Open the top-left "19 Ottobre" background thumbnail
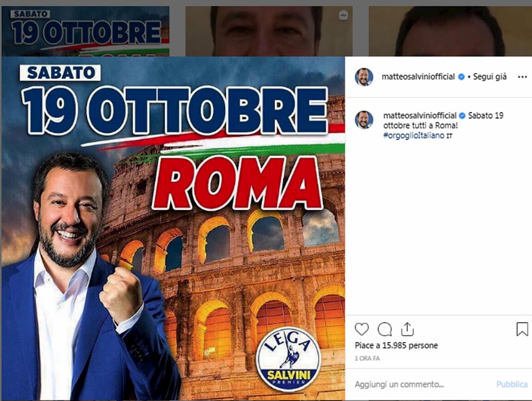532x401 pixels. tap(85, 31)
